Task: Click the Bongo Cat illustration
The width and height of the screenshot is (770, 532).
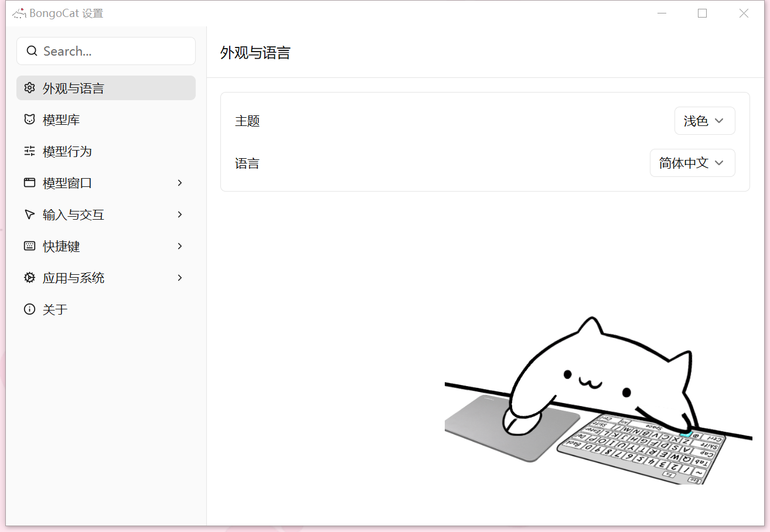Action: pos(598,400)
